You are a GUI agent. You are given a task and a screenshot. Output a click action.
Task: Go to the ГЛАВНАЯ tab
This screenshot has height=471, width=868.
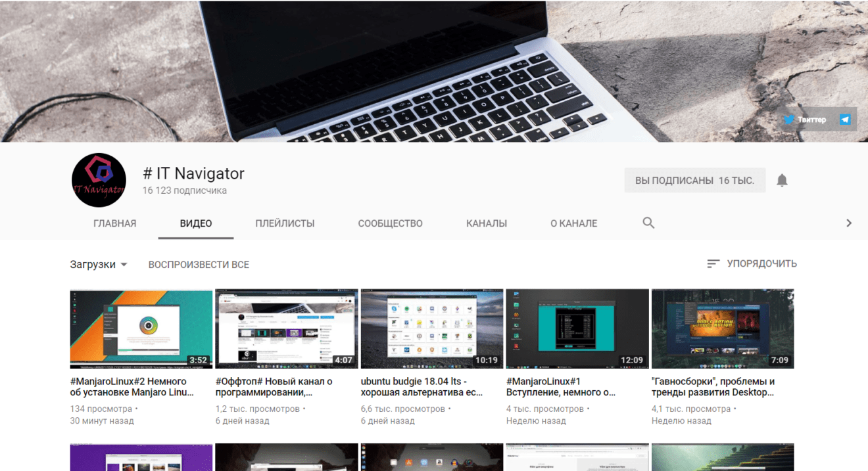click(114, 223)
